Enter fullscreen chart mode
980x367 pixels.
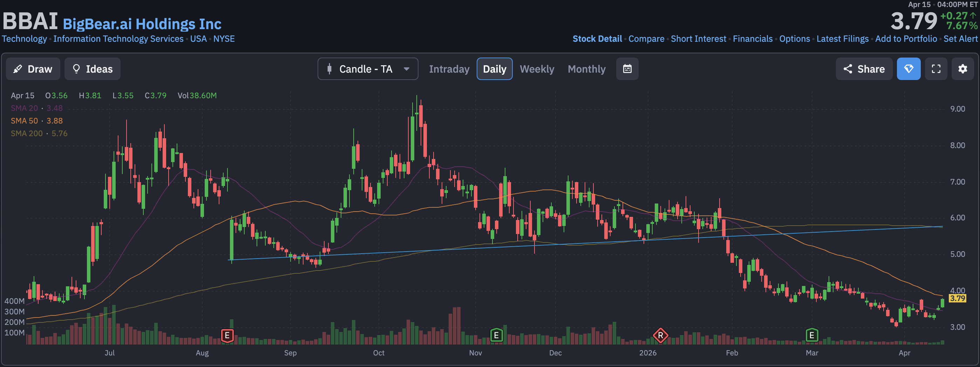pos(936,69)
